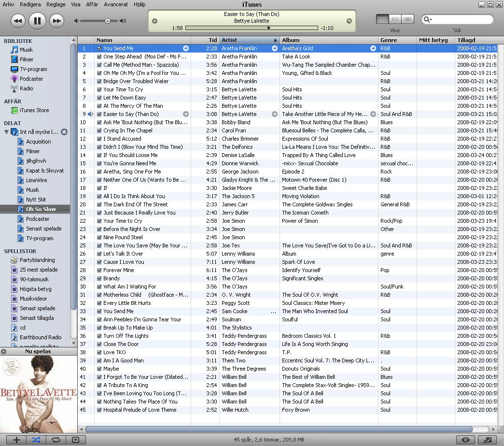The image size is (504, 446).
Task: Open the search field magnifier dropdown
Action: (x=428, y=19)
